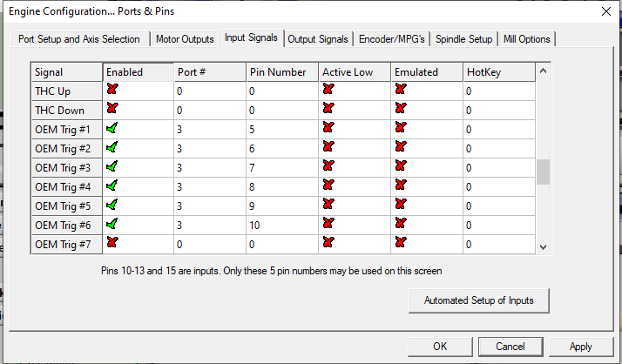The width and height of the screenshot is (622, 364).
Task: Edit Port # cell for THC Down
Action: [210, 111]
